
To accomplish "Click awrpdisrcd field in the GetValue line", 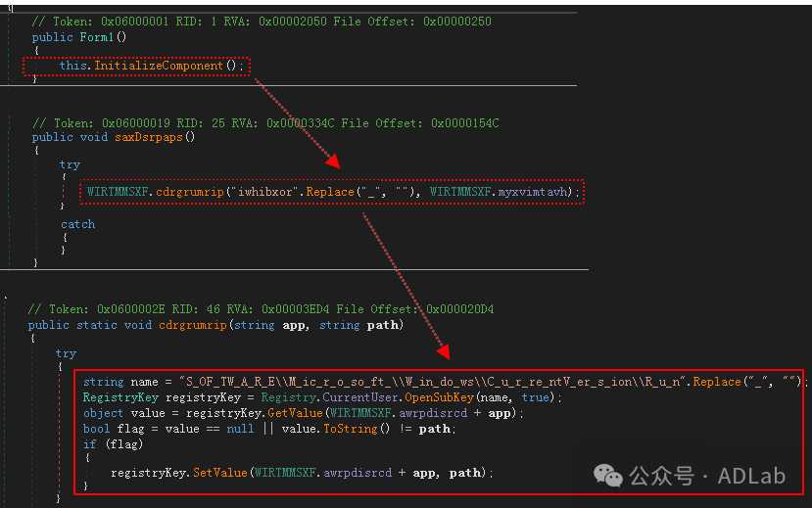I will click(433, 413).
